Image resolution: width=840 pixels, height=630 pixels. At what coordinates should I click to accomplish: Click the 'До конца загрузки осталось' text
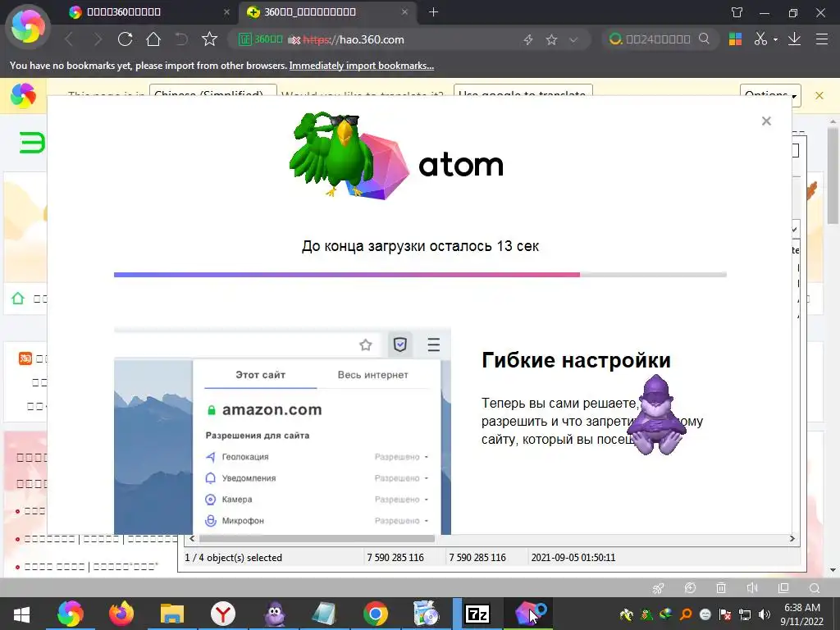tap(397, 246)
